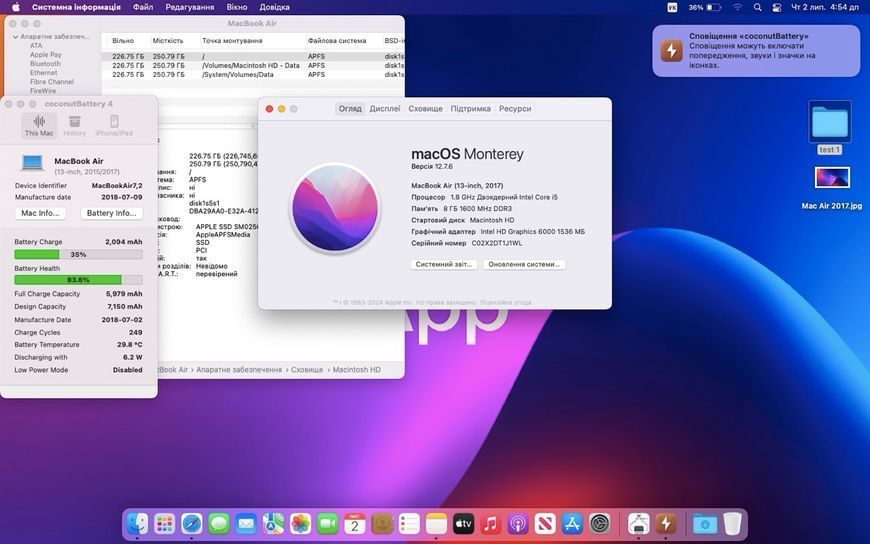Switch to the Огляд tab

tap(350, 109)
